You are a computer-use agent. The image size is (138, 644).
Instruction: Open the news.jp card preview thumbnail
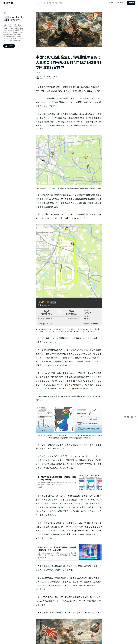(90, 482)
